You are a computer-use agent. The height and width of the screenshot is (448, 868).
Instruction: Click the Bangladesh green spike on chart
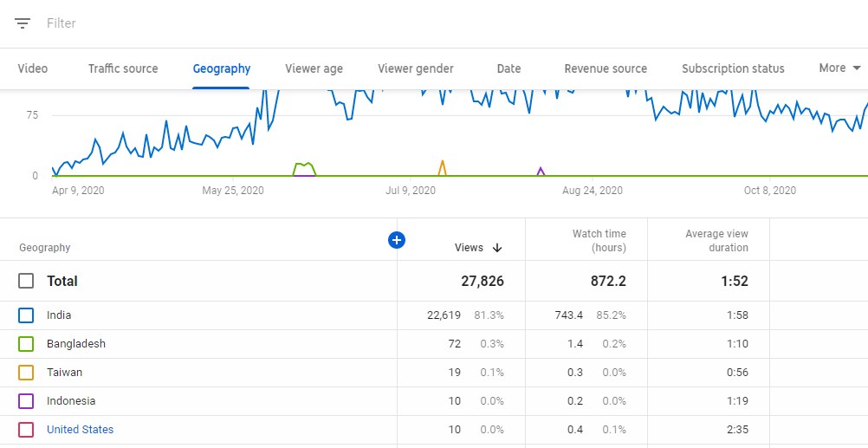[x=304, y=168]
